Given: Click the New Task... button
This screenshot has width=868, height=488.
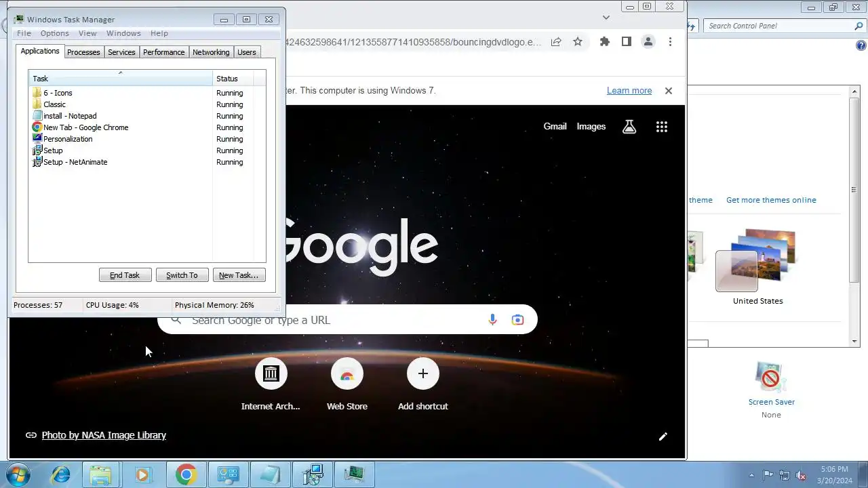Looking at the screenshot, I should point(239,275).
